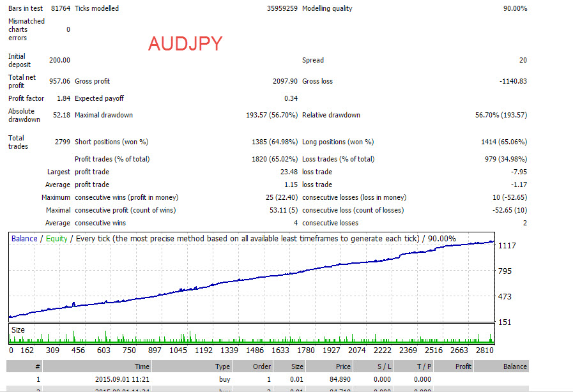This screenshot has width=573, height=392.
Task: Click the Largest profit trade value 23.48
Action: (289, 172)
